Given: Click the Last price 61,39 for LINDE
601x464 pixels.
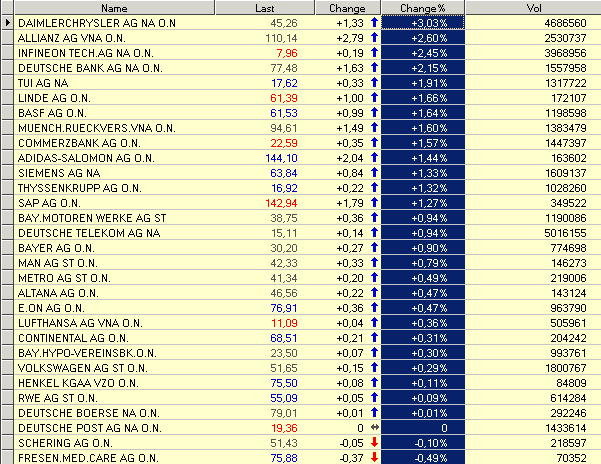Looking at the screenshot, I should point(284,98).
